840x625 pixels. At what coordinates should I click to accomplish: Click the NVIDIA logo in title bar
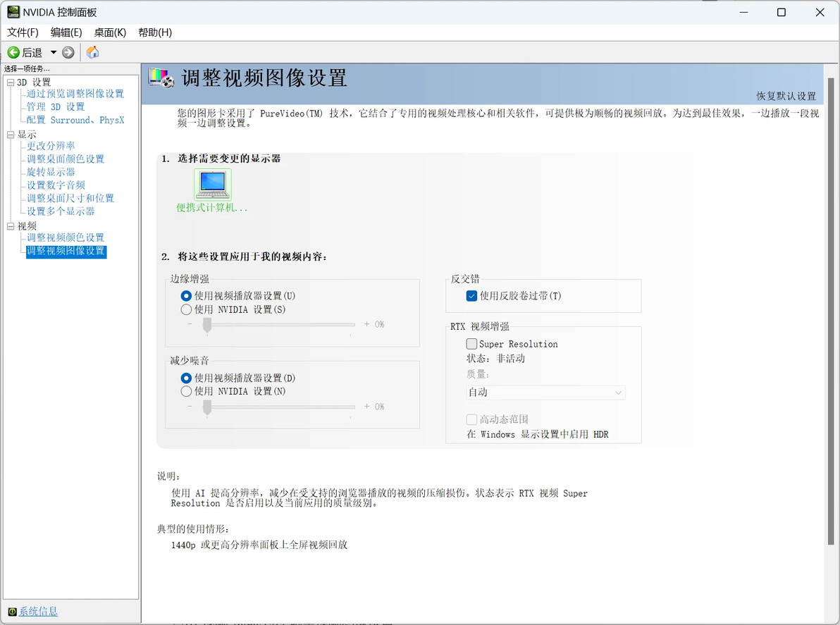click(x=13, y=12)
